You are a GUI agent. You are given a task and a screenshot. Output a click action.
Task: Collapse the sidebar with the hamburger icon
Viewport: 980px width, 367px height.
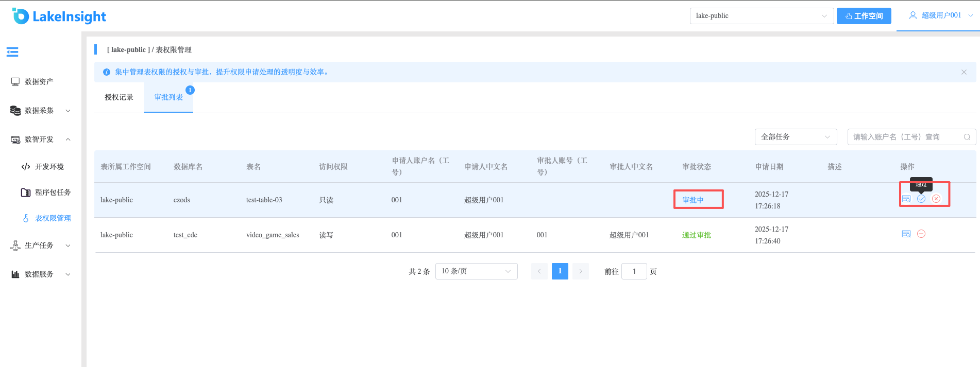(x=12, y=51)
